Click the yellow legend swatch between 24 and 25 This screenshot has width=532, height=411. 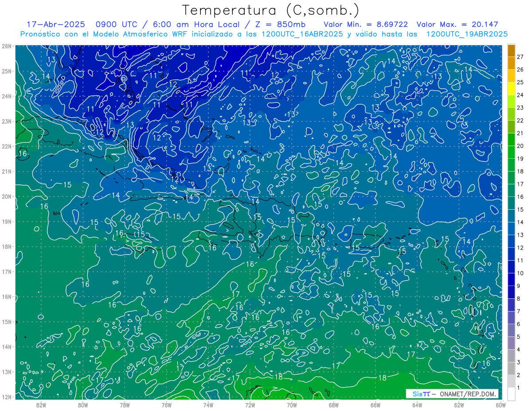pos(512,89)
